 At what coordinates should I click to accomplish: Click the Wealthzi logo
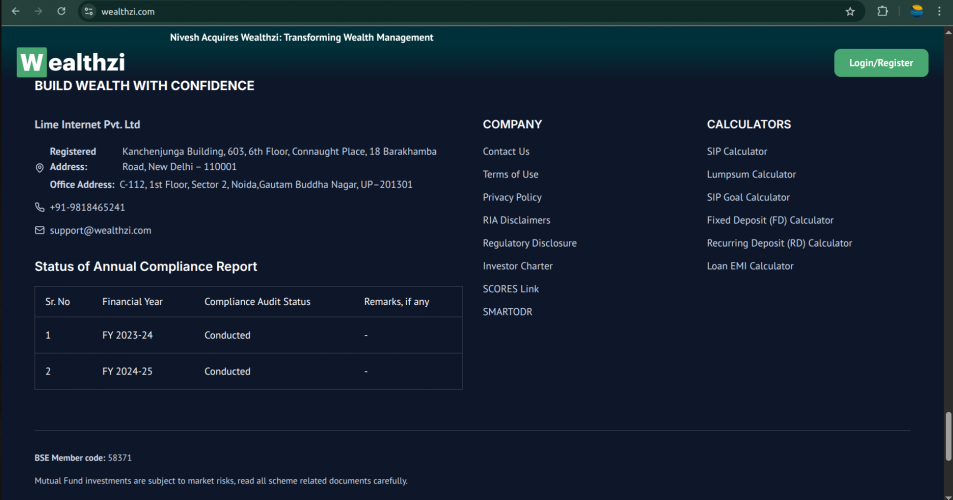[71, 62]
